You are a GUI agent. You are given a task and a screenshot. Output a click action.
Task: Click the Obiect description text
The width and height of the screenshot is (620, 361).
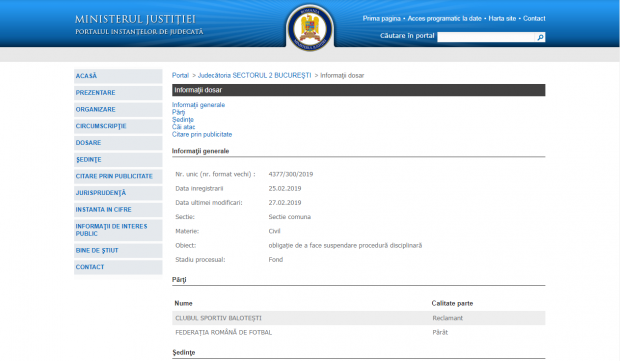coord(345,246)
